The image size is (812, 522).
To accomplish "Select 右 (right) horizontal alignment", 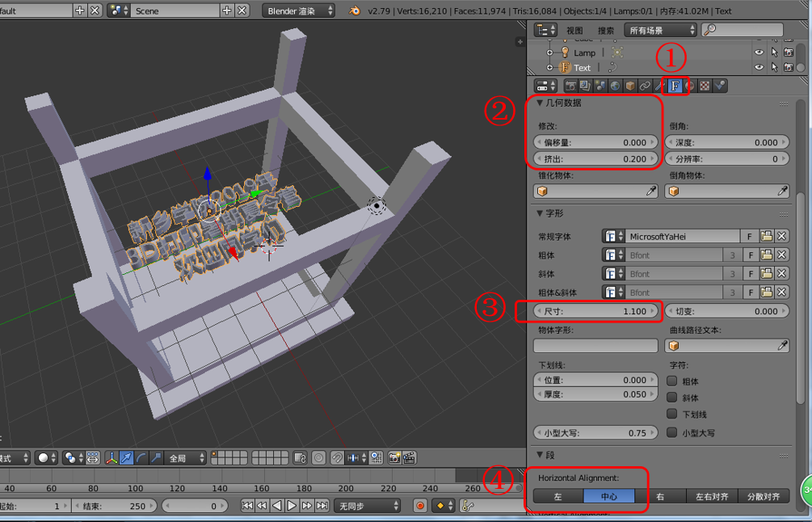I will (660, 496).
